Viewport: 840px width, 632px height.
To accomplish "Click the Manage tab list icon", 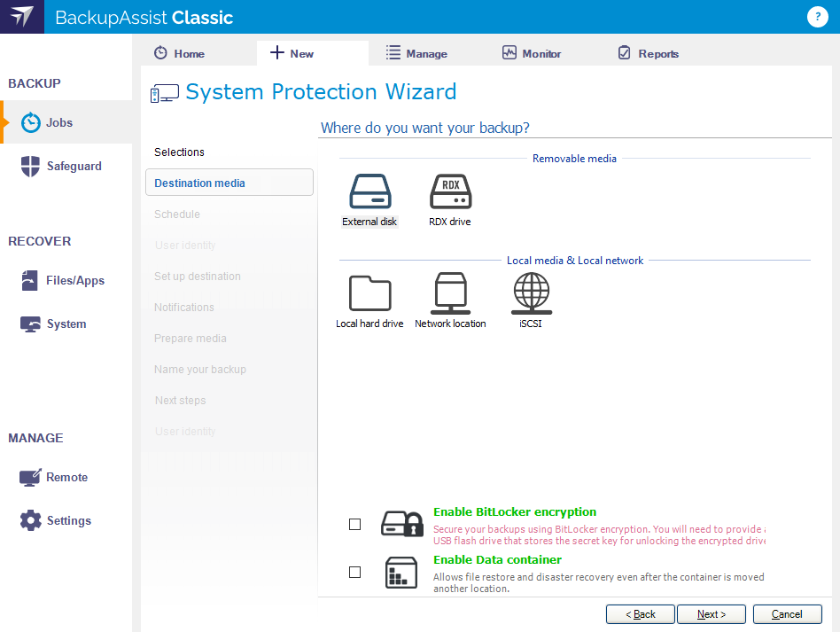I will coord(393,52).
